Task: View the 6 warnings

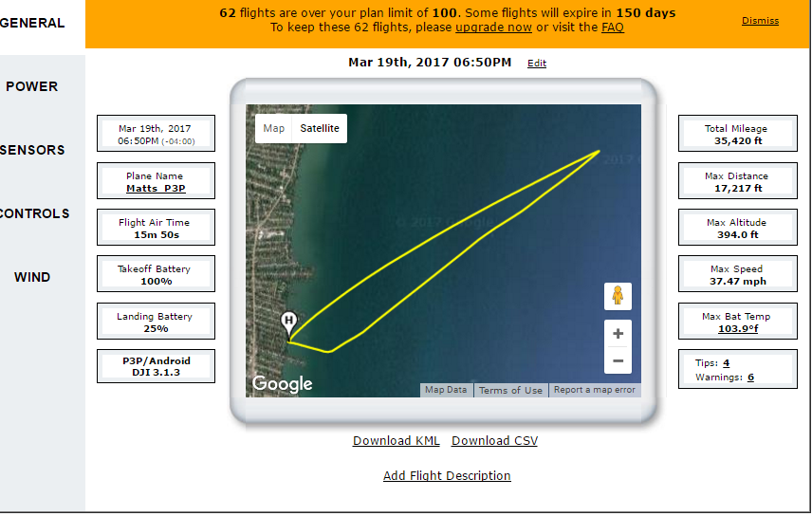Action: [x=750, y=378]
